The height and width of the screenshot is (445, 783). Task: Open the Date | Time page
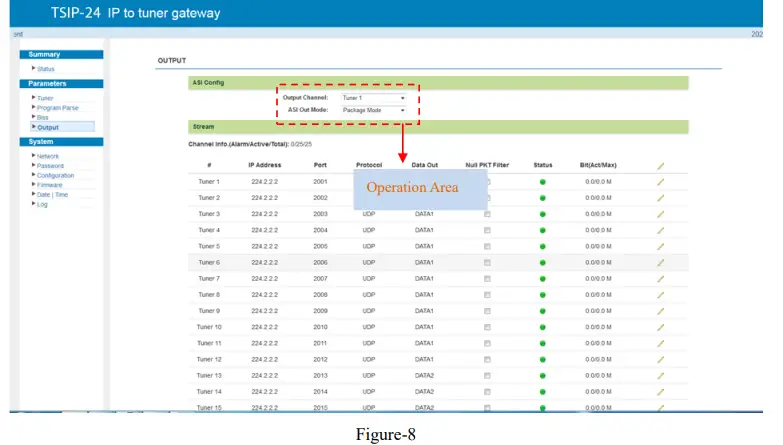[52, 195]
